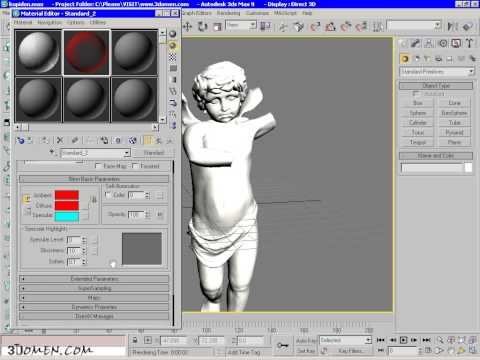Click the object name input field
Image resolution: width=480 pixels, height=360 pixels.
tap(432, 168)
